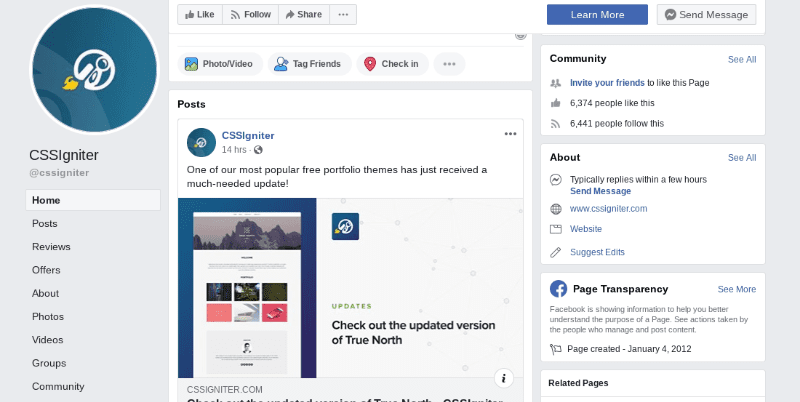This screenshot has height=402, width=800.
Task: Open the True North update post image
Action: tap(351, 288)
